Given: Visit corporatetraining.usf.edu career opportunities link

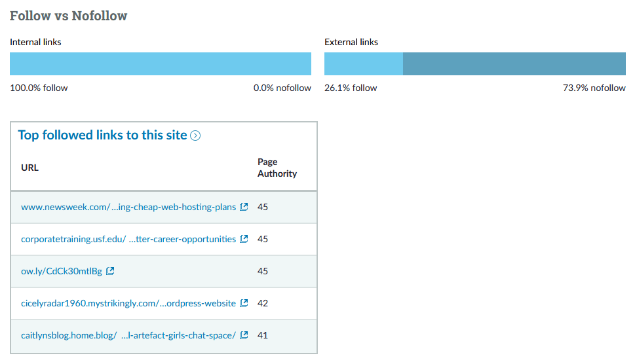Looking at the screenshot, I should (x=128, y=239).
